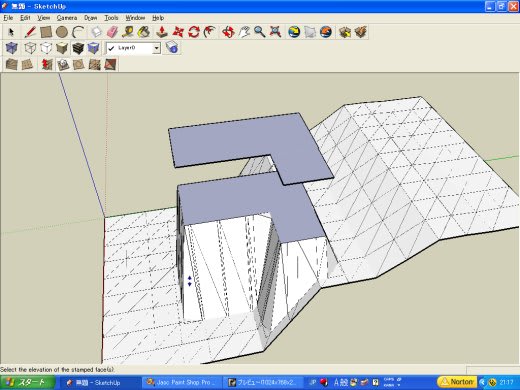
Task: Activate the Push/Pull tool
Action: [162, 32]
